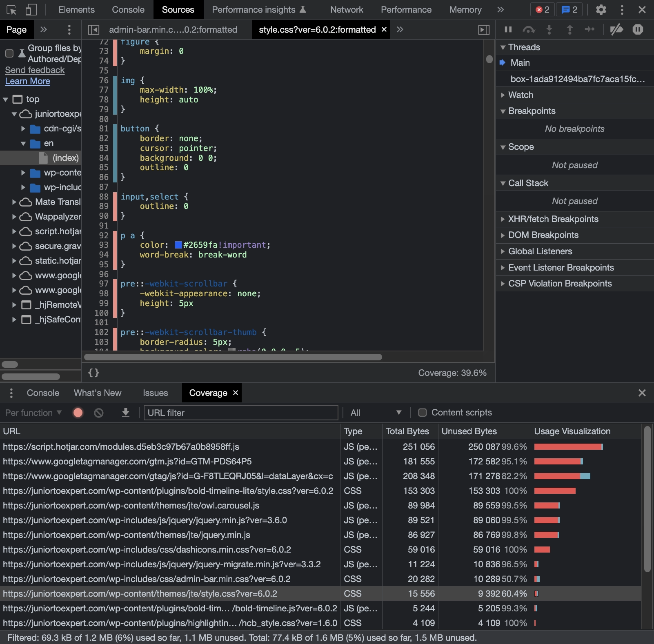Open the DevTools kebab menu
The width and height of the screenshot is (654, 644).
tap(622, 9)
